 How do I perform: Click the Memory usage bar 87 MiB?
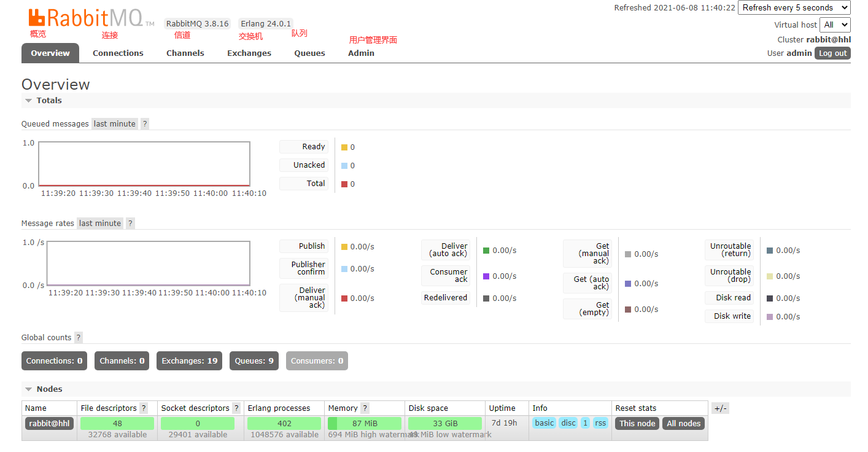[x=365, y=423]
